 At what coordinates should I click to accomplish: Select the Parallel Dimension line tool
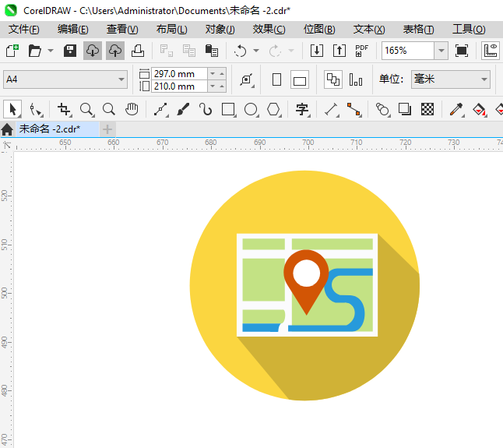click(x=332, y=109)
